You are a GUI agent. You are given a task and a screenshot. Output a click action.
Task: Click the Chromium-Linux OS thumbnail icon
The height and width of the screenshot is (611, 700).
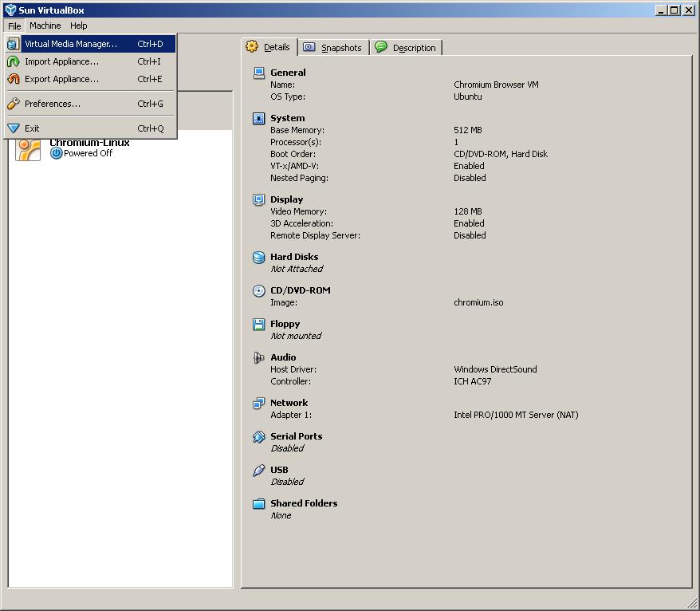(x=28, y=148)
